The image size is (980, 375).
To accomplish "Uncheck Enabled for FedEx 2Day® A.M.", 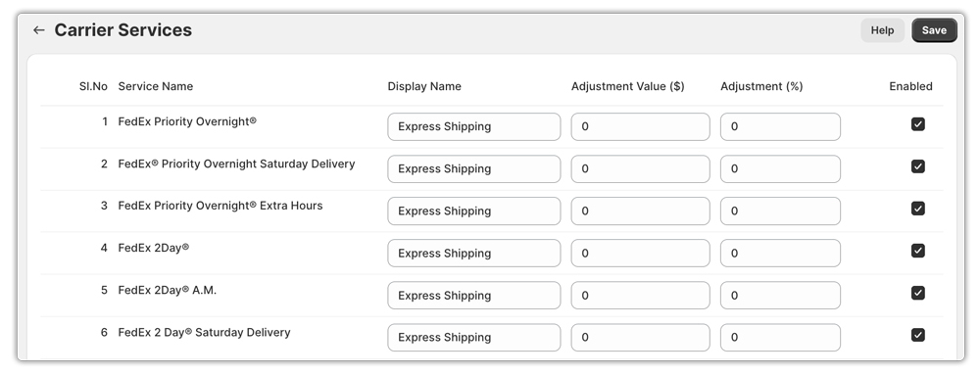I will (x=917, y=293).
